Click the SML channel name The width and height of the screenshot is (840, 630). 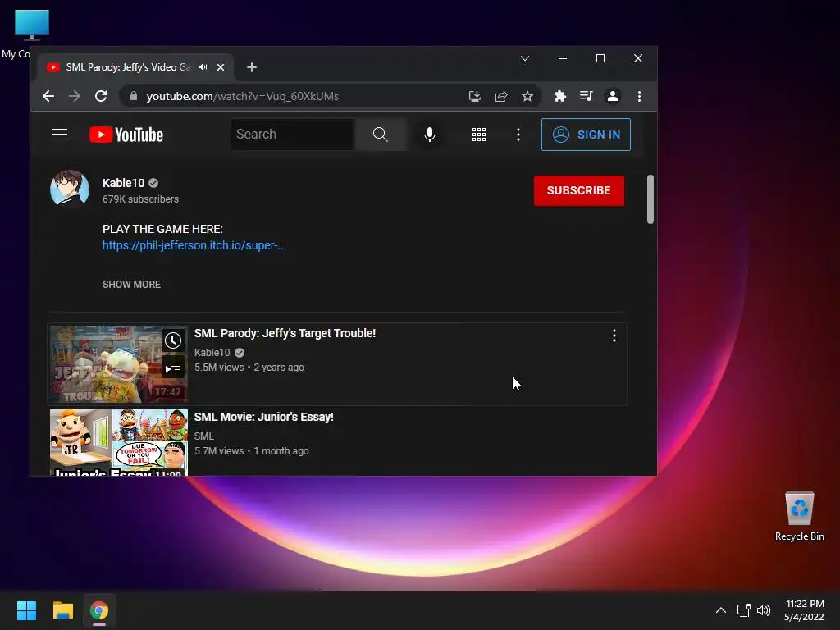[203, 436]
